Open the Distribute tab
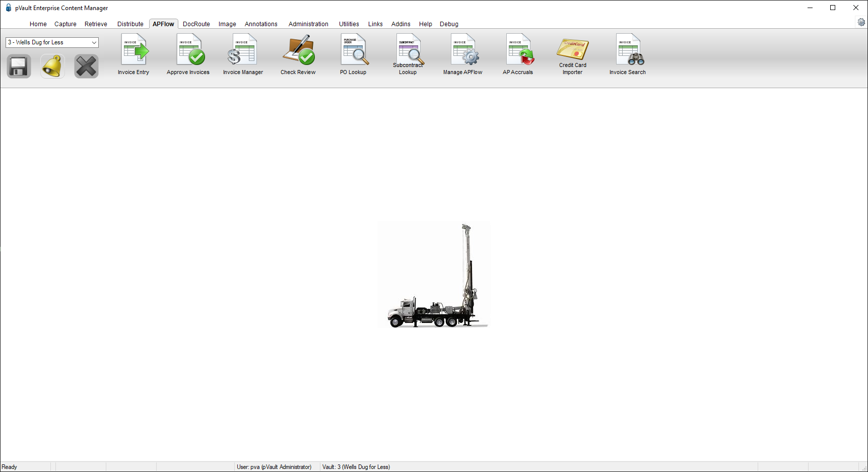 [130, 24]
